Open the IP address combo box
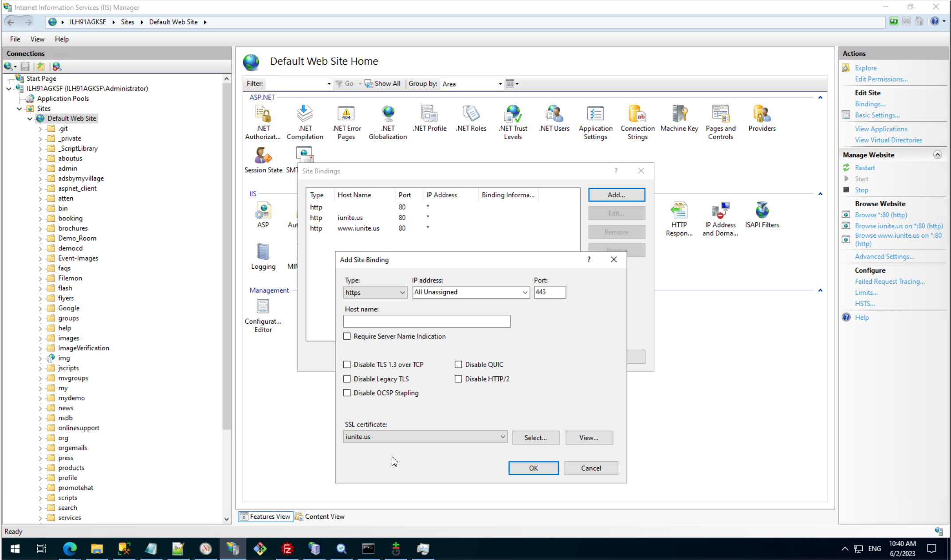The width and height of the screenshot is (951, 560). point(471,292)
